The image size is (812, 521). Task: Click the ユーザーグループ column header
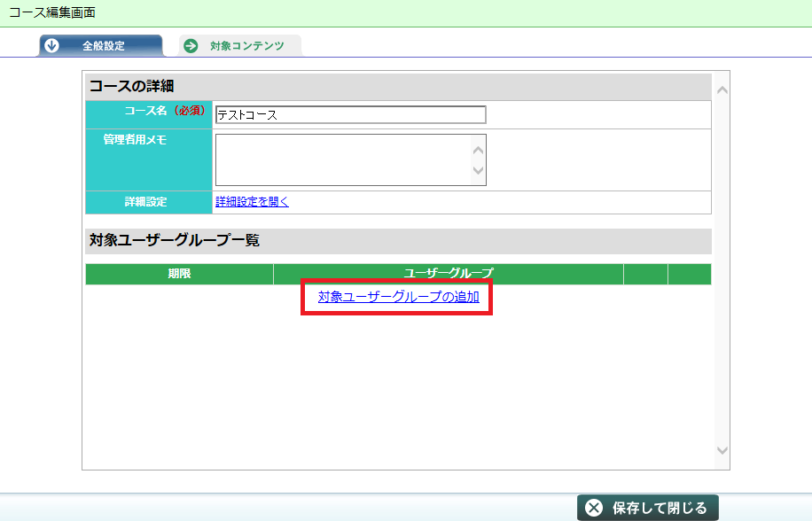tap(449, 274)
